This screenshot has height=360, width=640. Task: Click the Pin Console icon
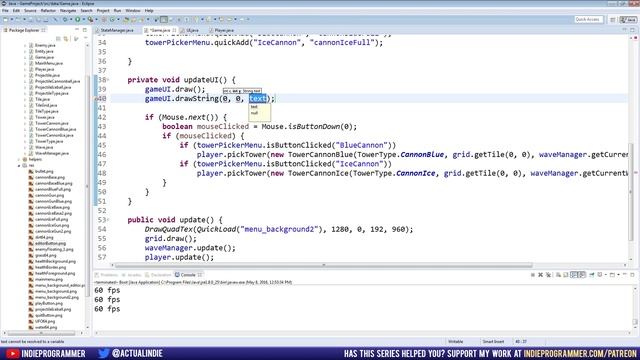tap(592, 275)
